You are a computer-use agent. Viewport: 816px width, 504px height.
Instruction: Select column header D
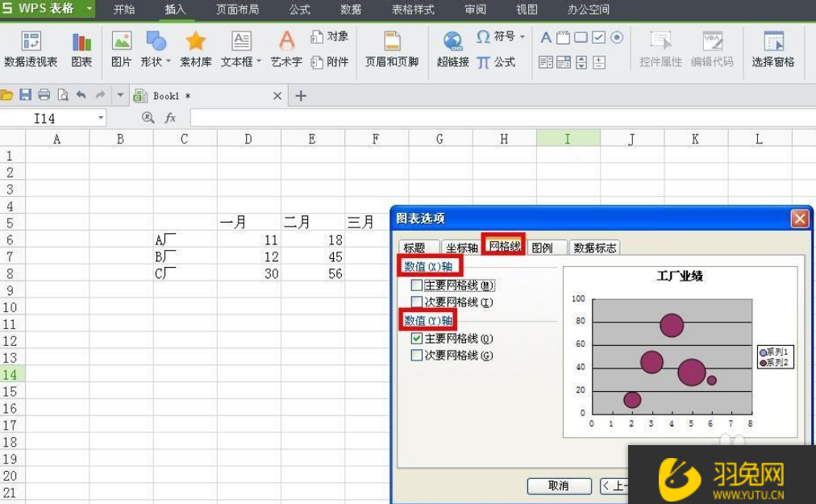(249, 139)
